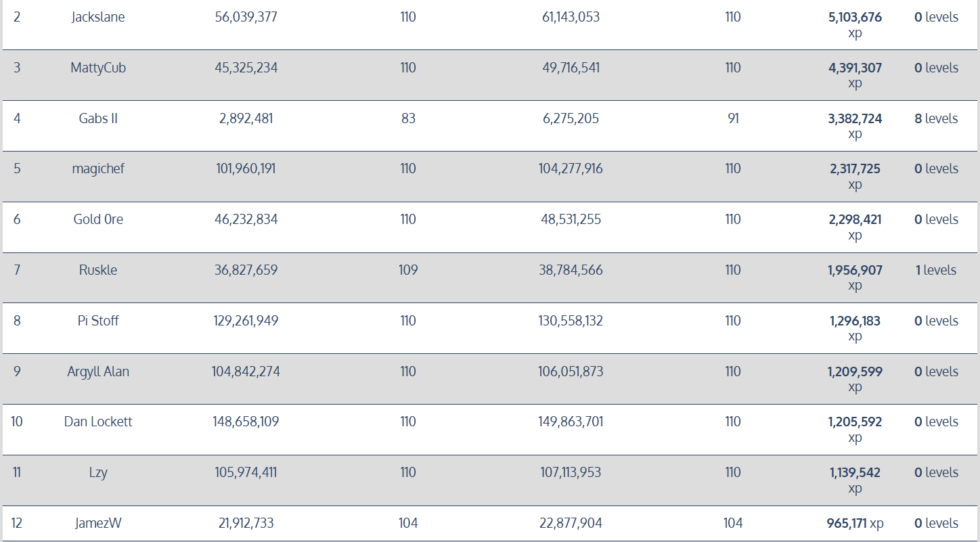Click the Pi Stoff player name
980x542 pixels.
98,321
